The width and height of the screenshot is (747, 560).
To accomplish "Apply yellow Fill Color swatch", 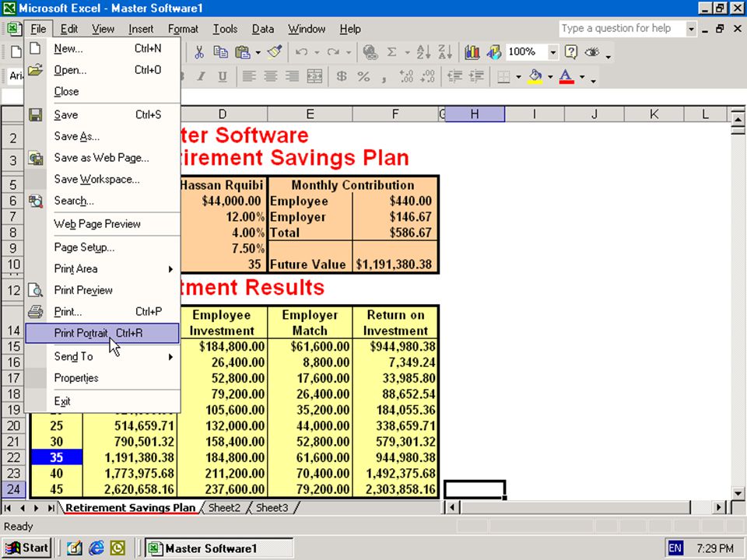I will pyautogui.click(x=535, y=77).
